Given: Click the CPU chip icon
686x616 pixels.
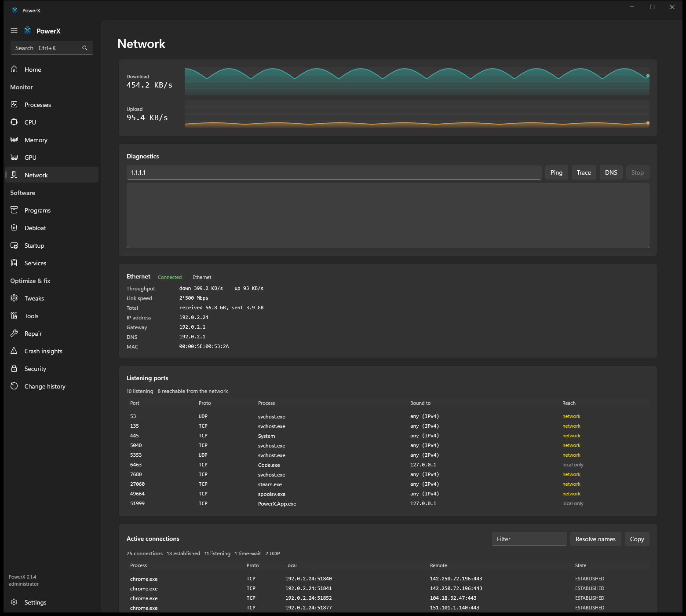Looking at the screenshot, I should click(x=14, y=122).
